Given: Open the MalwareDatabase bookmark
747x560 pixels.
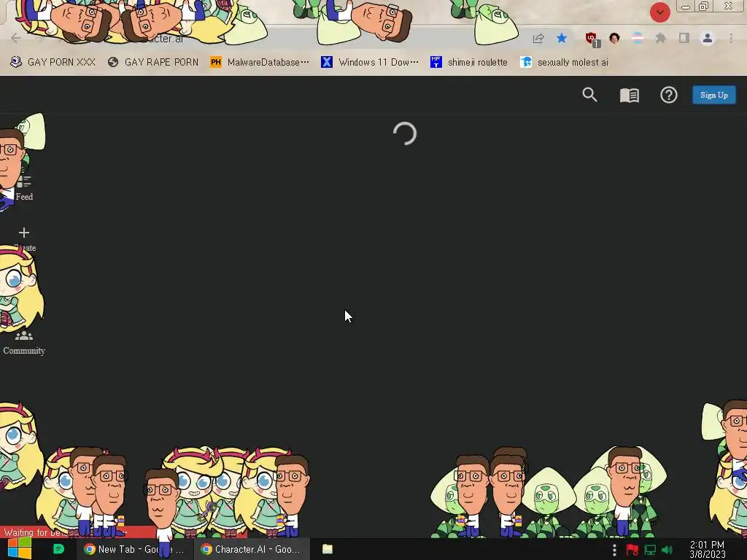Looking at the screenshot, I should (x=260, y=62).
